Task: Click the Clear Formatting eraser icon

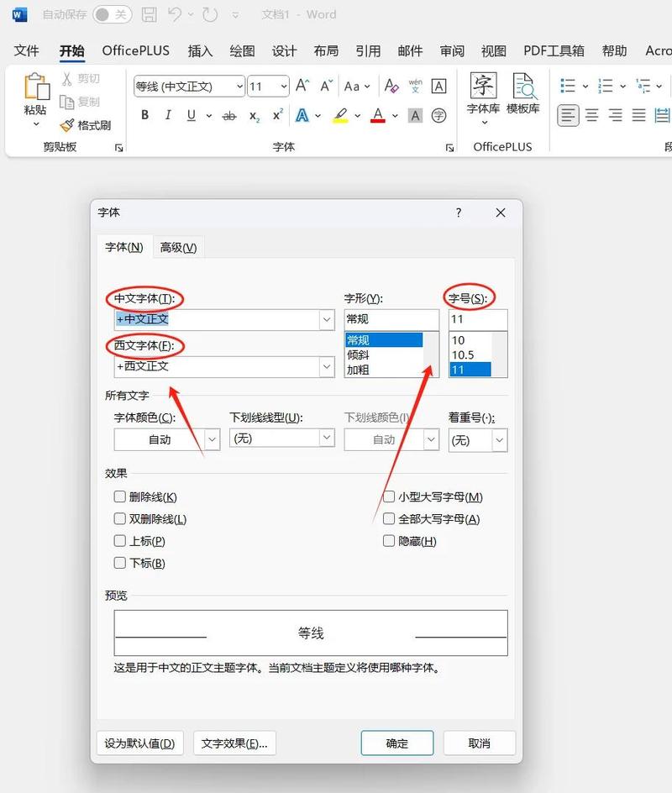Action: [391, 86]
